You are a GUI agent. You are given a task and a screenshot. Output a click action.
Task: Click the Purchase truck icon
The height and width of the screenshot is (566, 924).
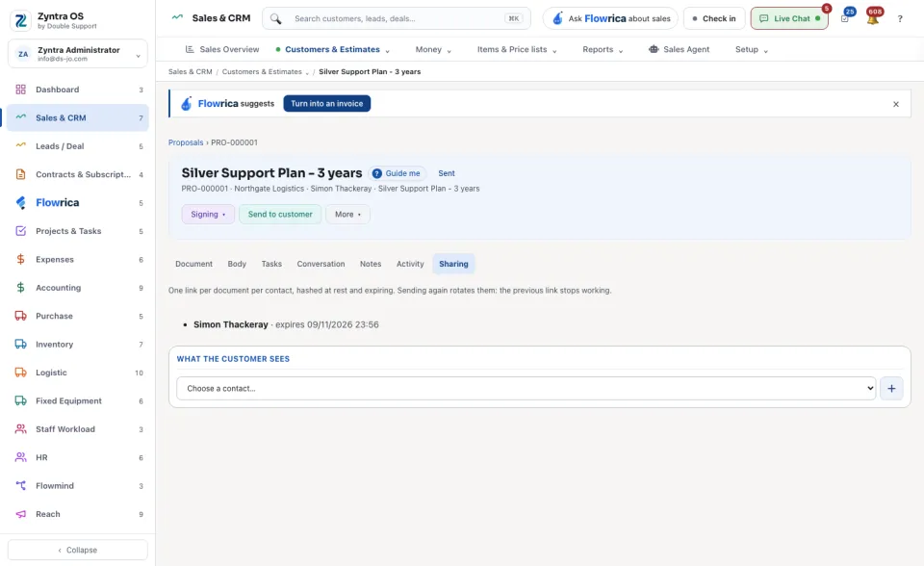(20, 316)
